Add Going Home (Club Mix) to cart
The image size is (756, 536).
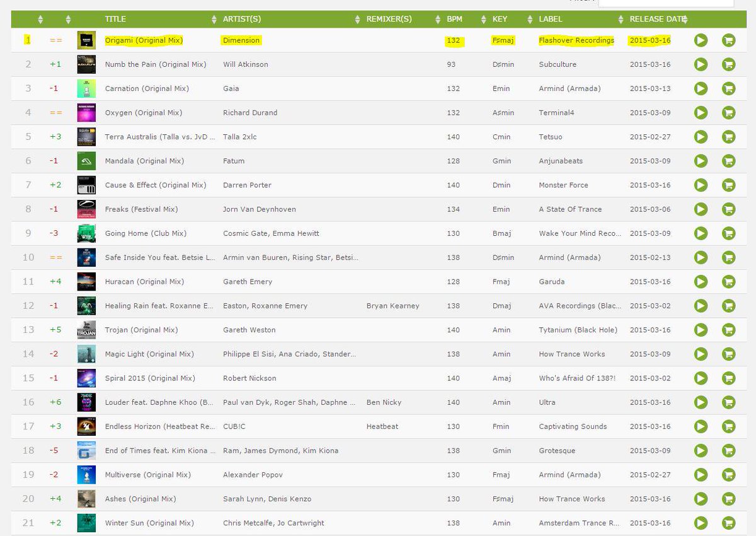pos(728,233)
